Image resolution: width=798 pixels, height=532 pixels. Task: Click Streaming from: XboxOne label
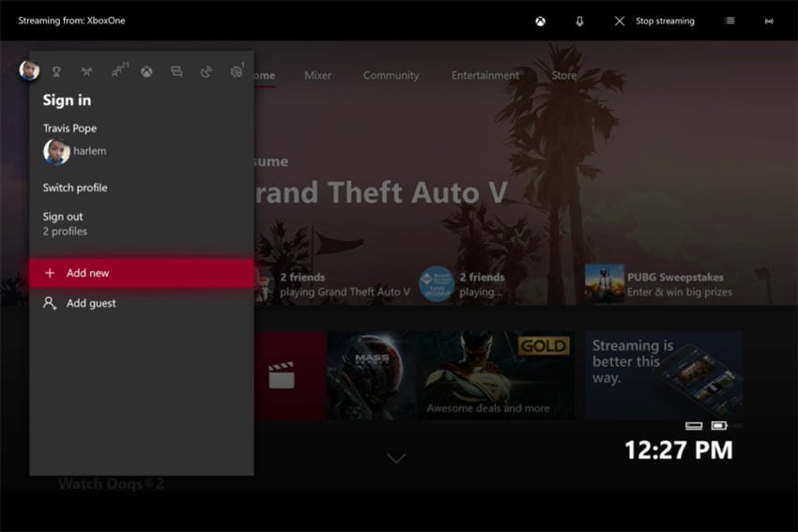(x=71, y=21)
